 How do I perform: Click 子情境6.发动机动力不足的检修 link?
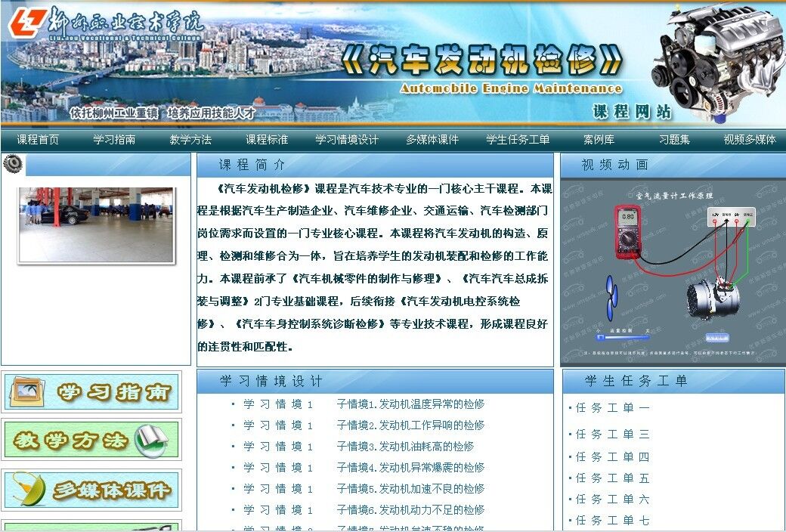click(x=410, y=510)
